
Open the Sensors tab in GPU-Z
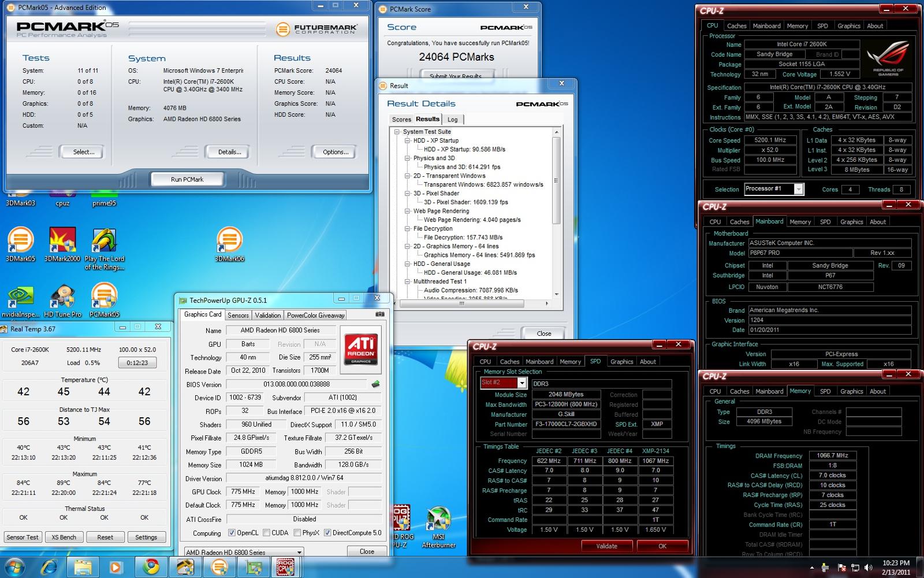pyautogui.click(x=238, y=315)
